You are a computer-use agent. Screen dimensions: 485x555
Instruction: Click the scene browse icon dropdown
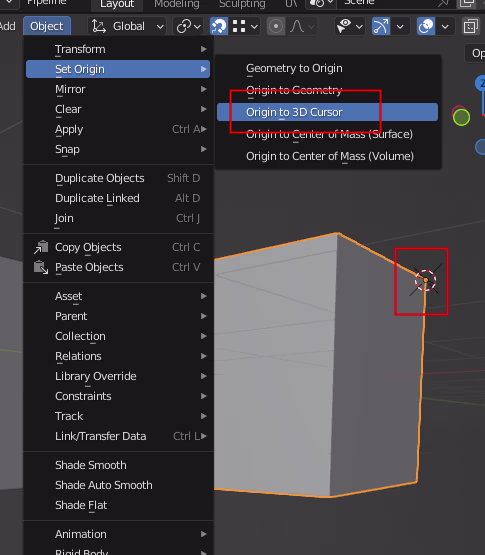pyautogui.click(x=321, y=3)
